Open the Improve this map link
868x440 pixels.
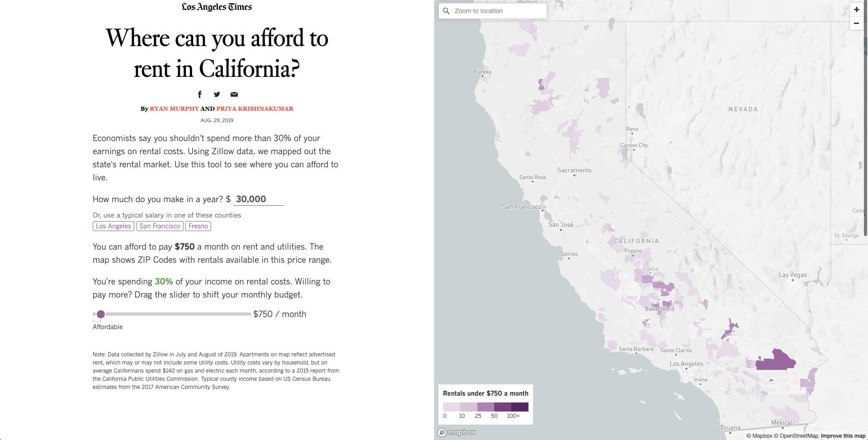point(843,436)
